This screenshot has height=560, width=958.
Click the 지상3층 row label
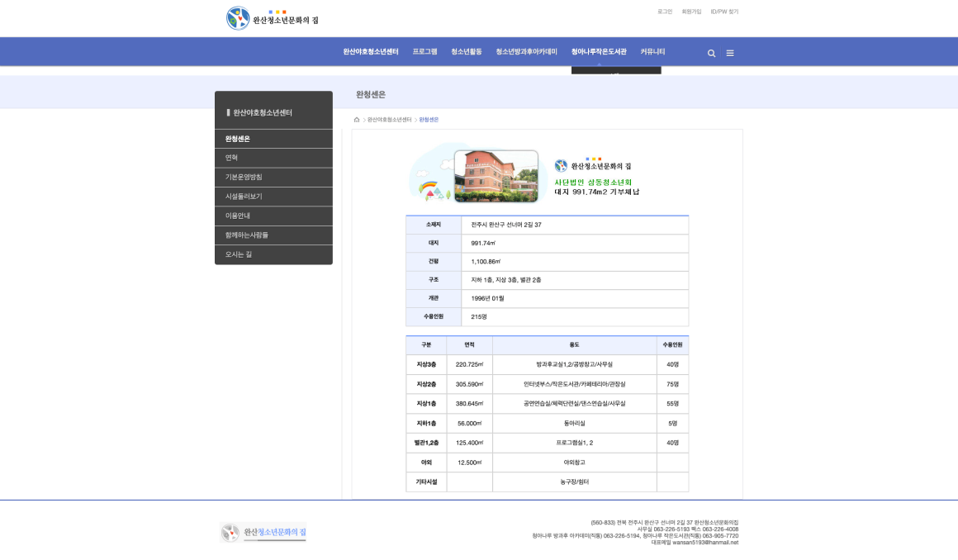[x=426, y=364]
